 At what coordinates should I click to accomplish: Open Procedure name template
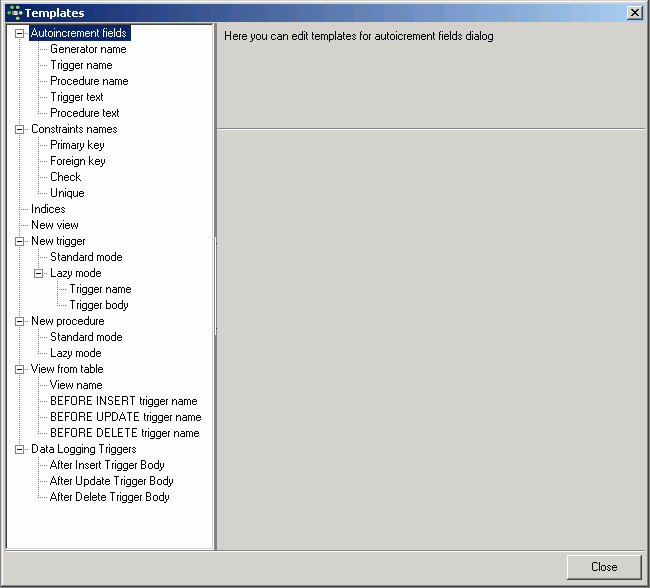click(x=89, y=81)
